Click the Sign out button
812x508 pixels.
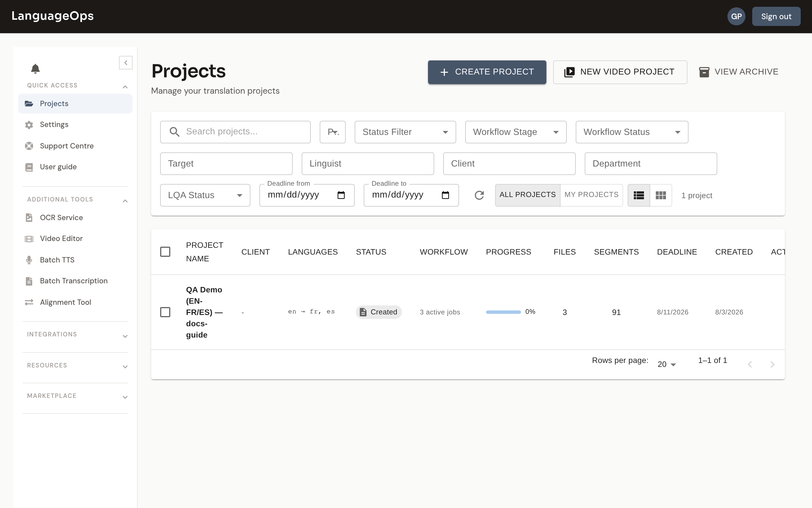click(x=776, y=16)
